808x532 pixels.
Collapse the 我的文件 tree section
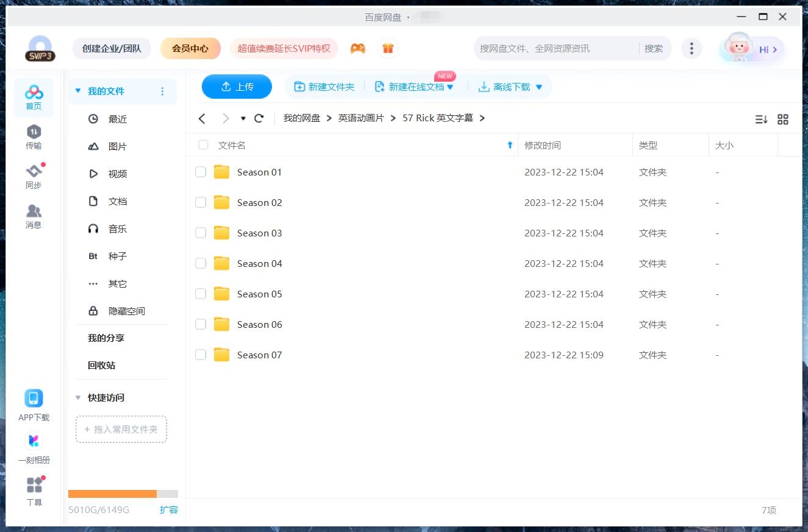77,90
